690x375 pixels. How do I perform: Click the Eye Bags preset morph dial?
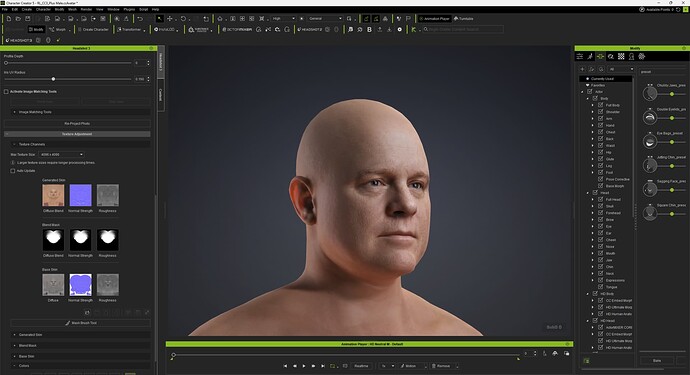coord(650,141)
